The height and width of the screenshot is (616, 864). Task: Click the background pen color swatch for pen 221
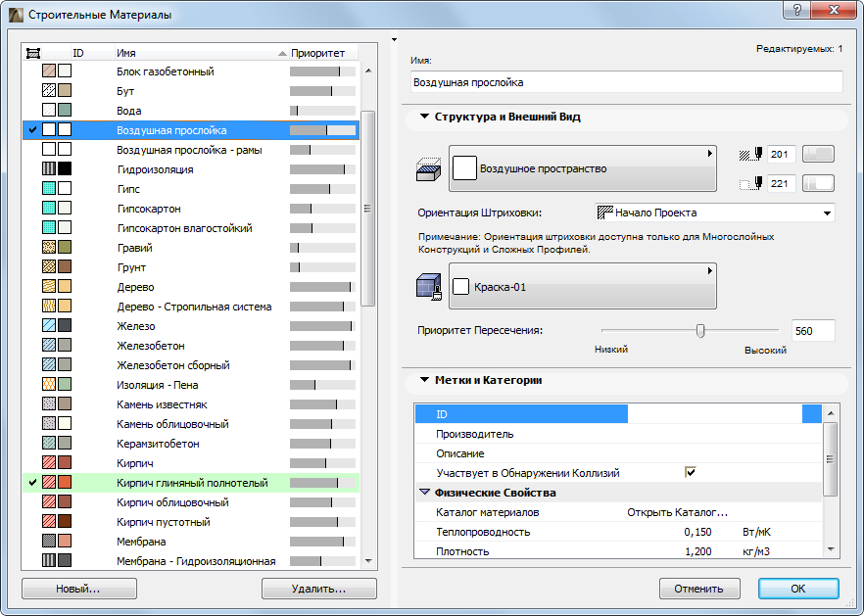click(818, 183)
